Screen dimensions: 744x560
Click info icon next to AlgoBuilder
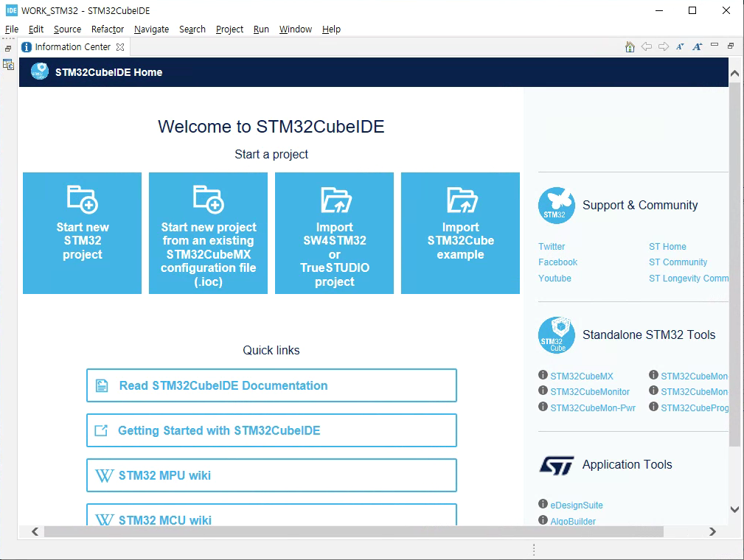tap(543, 520)
